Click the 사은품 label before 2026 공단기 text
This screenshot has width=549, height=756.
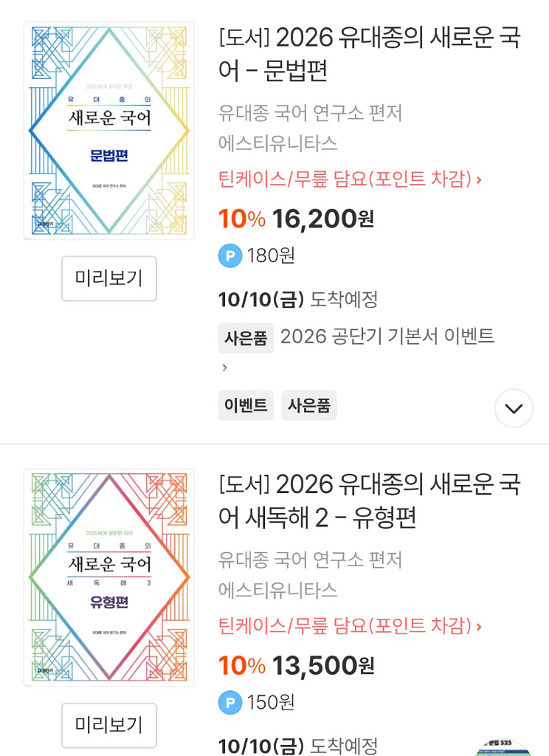point(246,337)
